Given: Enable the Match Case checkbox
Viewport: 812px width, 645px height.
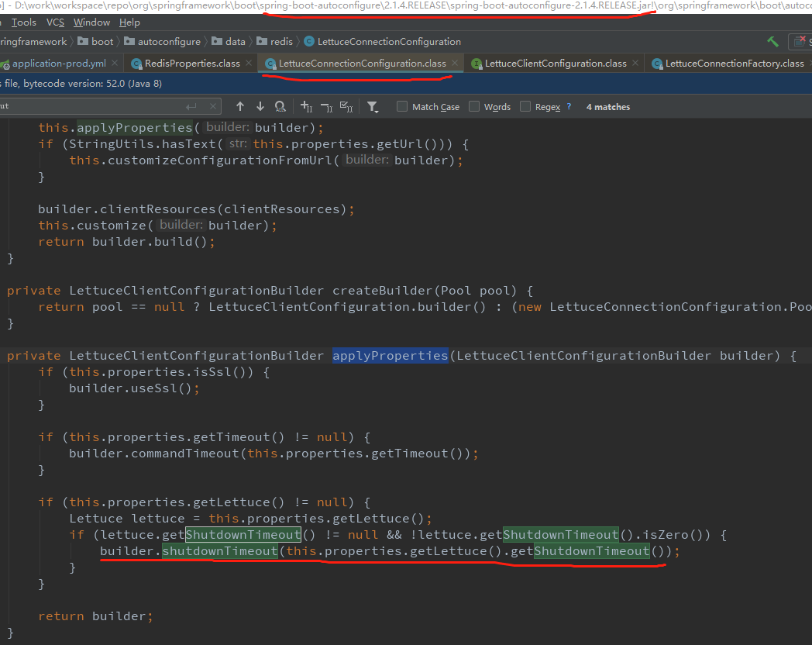Looking at the screenshot, I should pos(401,106).
